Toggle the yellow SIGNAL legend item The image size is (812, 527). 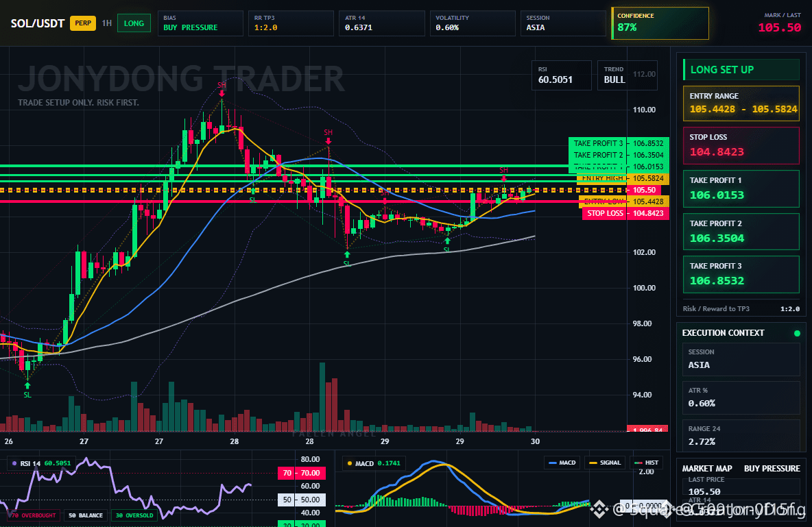point(605,463)
